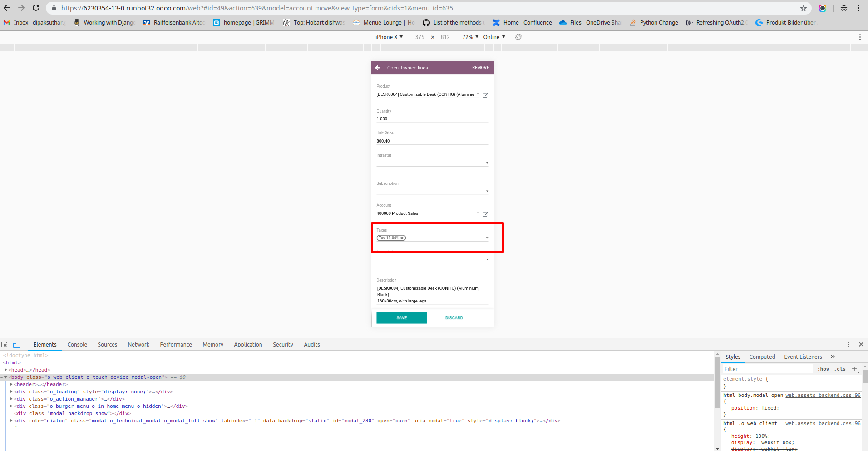Open the Product record via external link icon
Screen dimensions: 868x451
pos(485,95)
